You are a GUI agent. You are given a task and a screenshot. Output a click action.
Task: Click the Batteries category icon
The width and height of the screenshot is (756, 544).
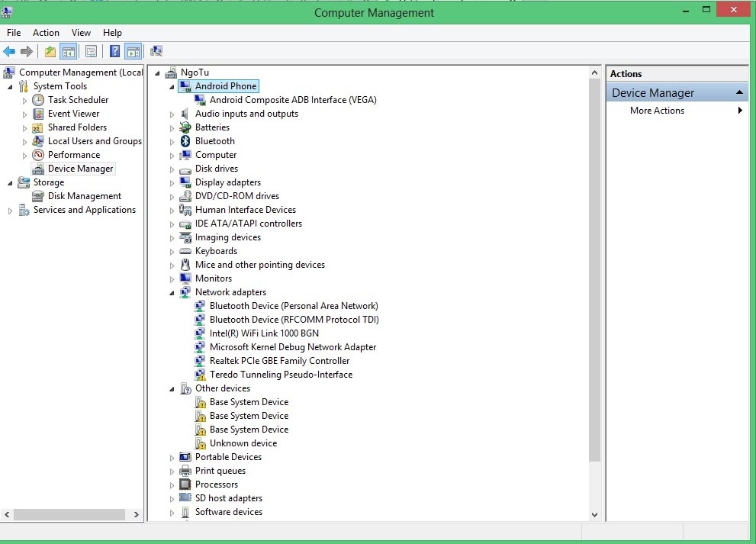pos(185,127)
